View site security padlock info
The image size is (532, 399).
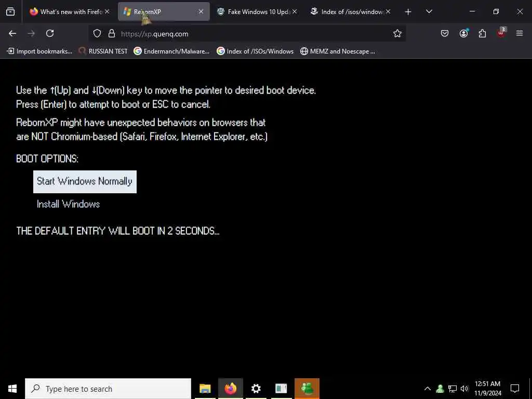(112, 34)
